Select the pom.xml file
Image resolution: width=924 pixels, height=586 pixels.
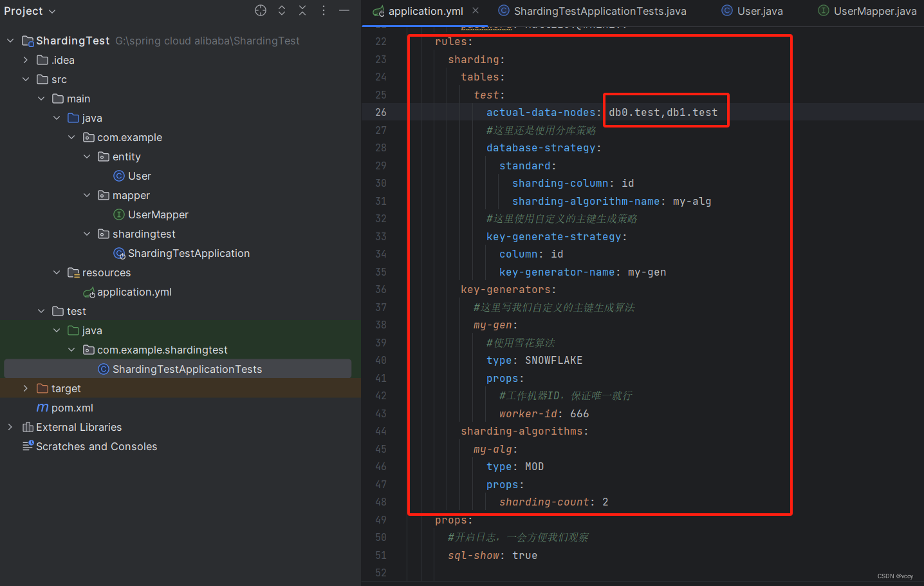(x=72, y=408)
